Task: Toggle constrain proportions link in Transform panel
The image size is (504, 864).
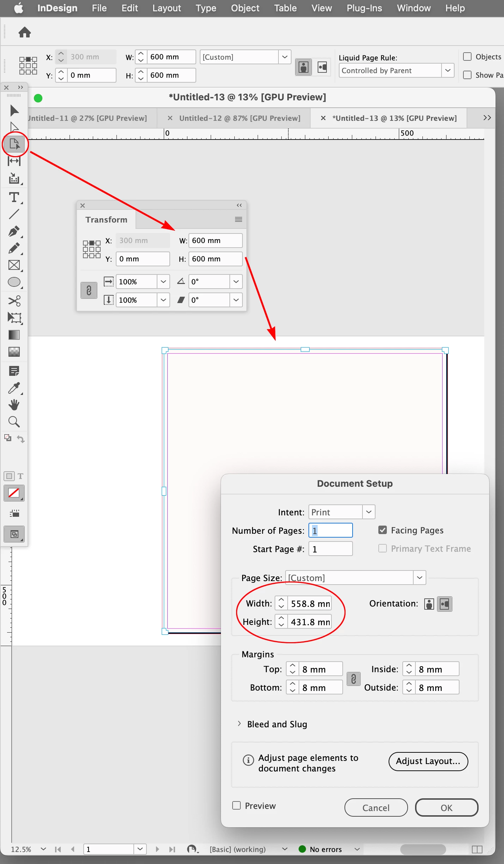Action: [x=89, y=290]
